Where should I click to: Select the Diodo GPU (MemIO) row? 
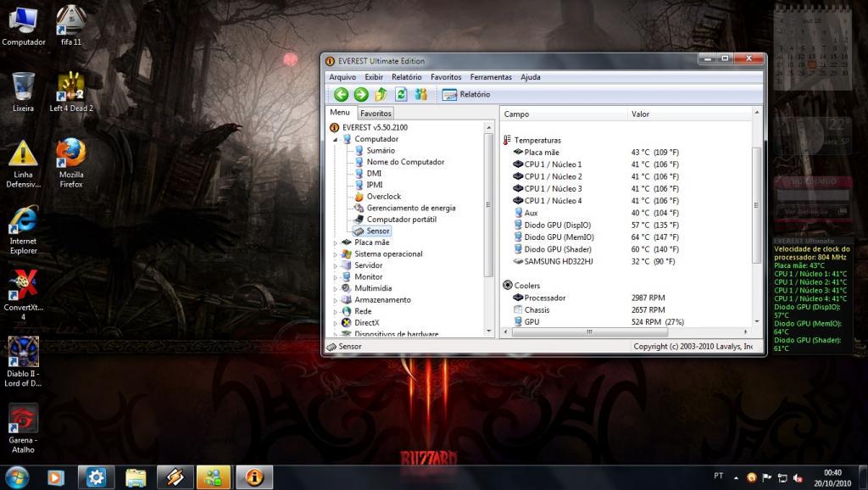596,237
